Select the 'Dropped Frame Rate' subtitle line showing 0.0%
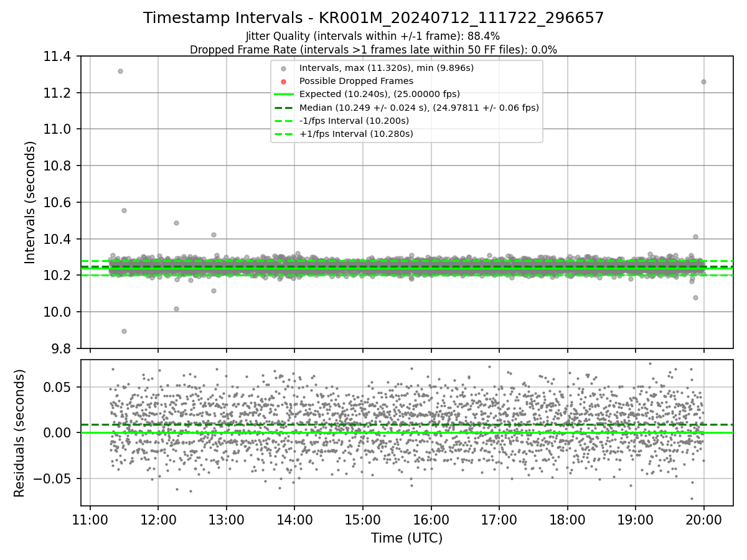747x560 pixels. click(374, 50)
